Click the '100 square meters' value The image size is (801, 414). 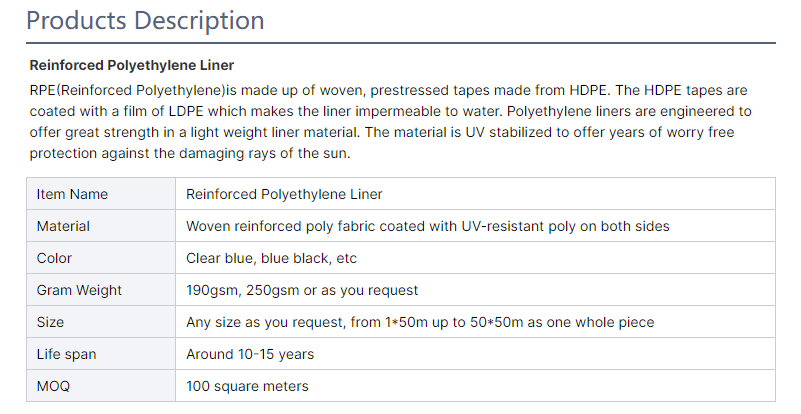[x=247, y=386]
